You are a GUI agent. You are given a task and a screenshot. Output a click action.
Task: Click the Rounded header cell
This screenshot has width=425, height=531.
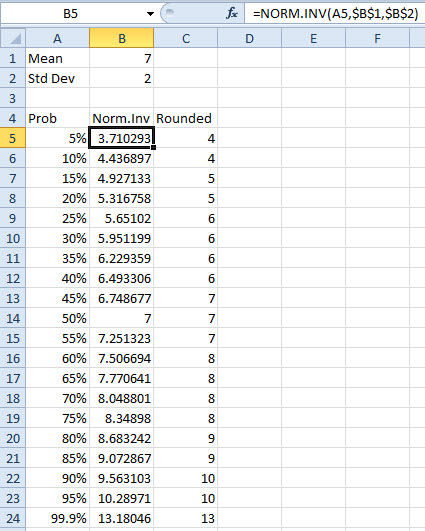(186, 118)
